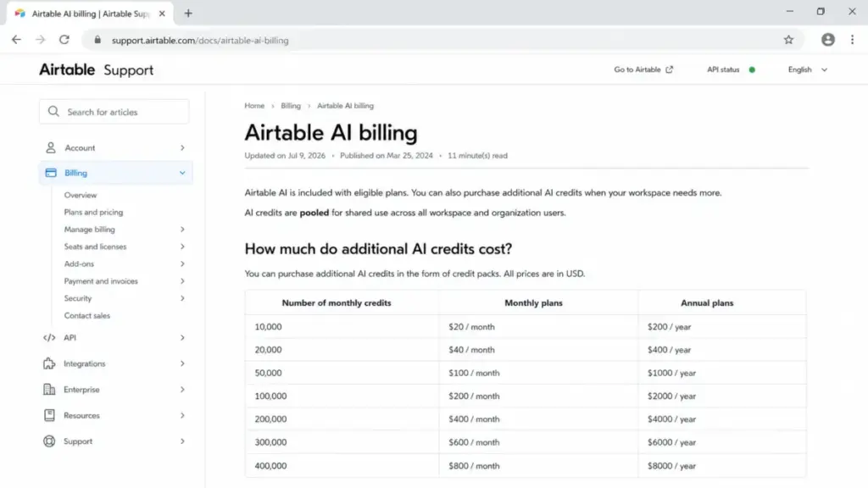This screenshot has height=488, width=868.
Task: Click the browser forward arrow
Action: tap(41, 40)
